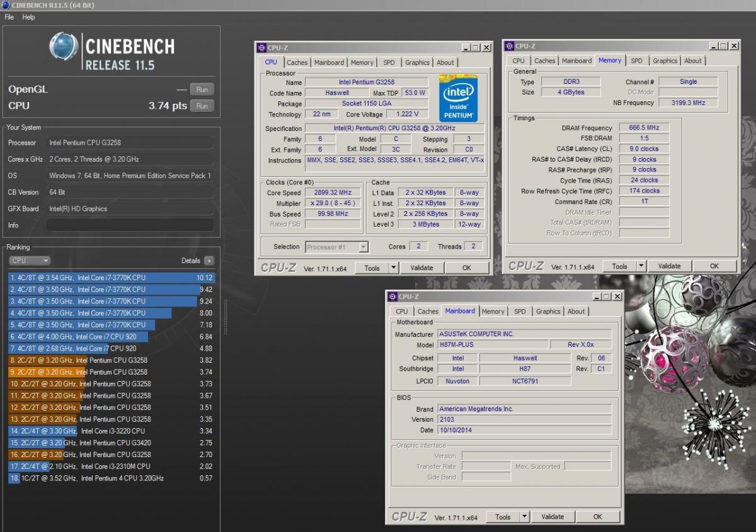Open the Ranking Details arrow button
This screenshot has height=532, width=756.
point(209,261)
